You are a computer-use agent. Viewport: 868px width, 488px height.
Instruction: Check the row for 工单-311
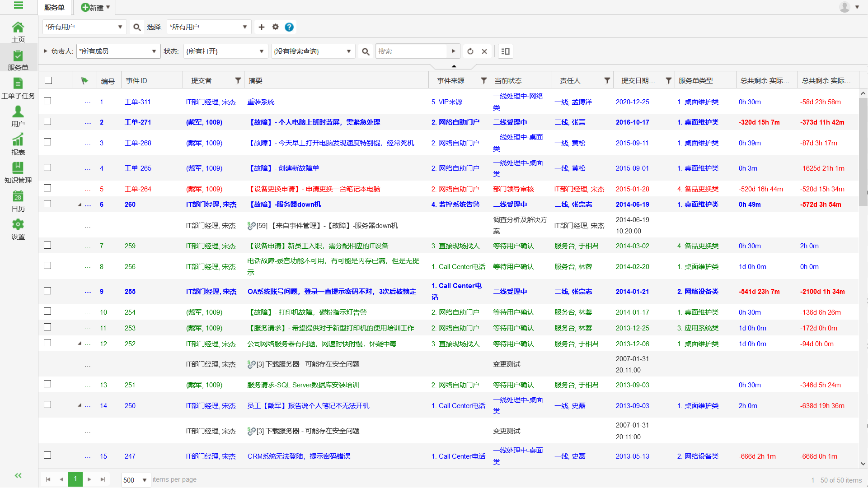(47, 101)
